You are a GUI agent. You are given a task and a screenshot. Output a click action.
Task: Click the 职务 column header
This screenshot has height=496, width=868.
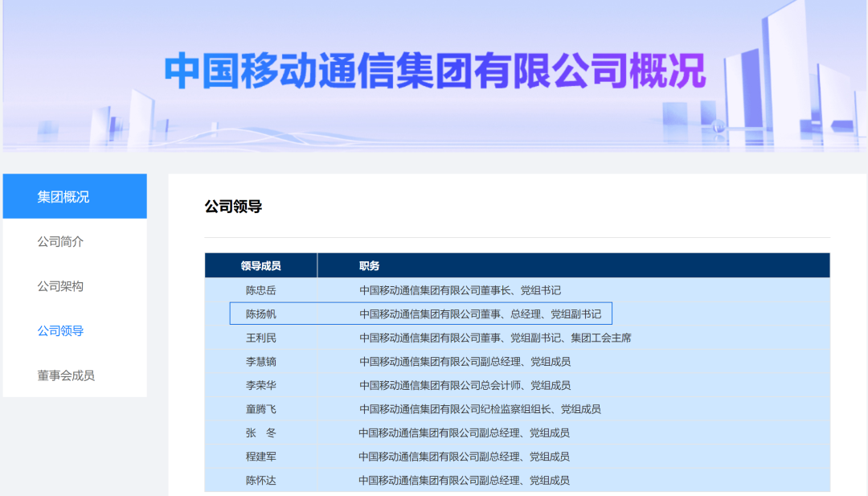coord(369,266)
